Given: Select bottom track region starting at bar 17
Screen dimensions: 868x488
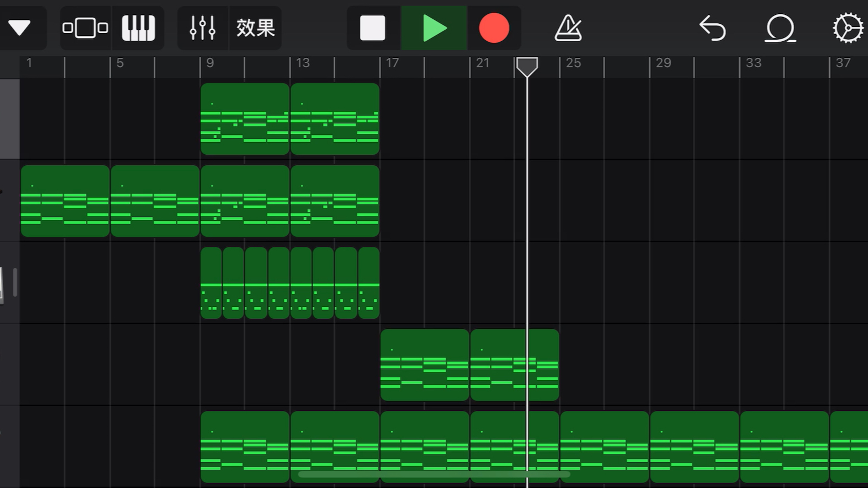Looking at the screenshot, I should click(x=425, y=447).
